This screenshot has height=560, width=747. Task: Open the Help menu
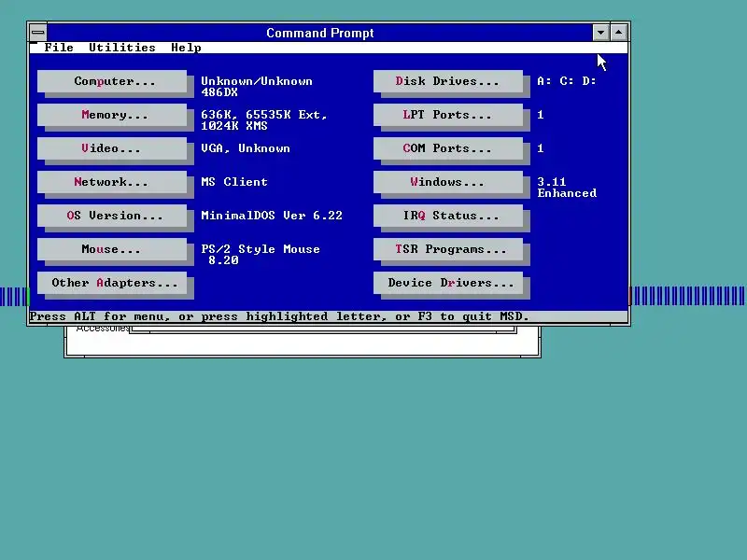coord(186,48)
